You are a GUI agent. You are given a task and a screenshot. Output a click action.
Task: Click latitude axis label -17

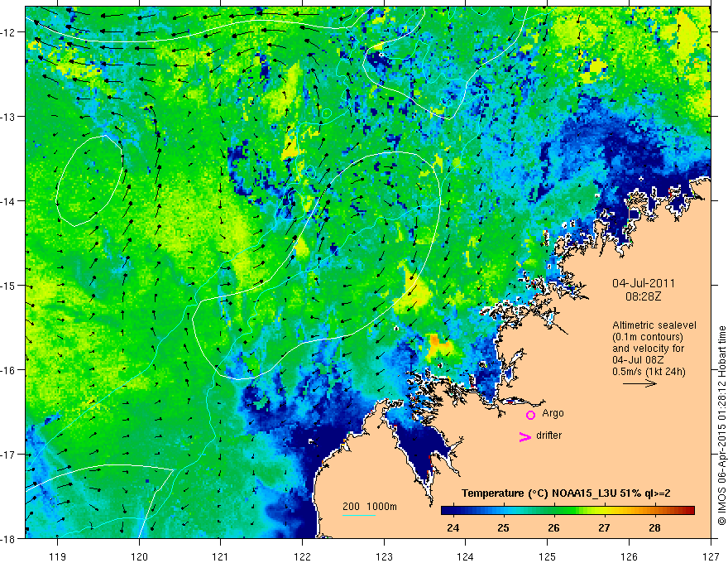[9, 455]
